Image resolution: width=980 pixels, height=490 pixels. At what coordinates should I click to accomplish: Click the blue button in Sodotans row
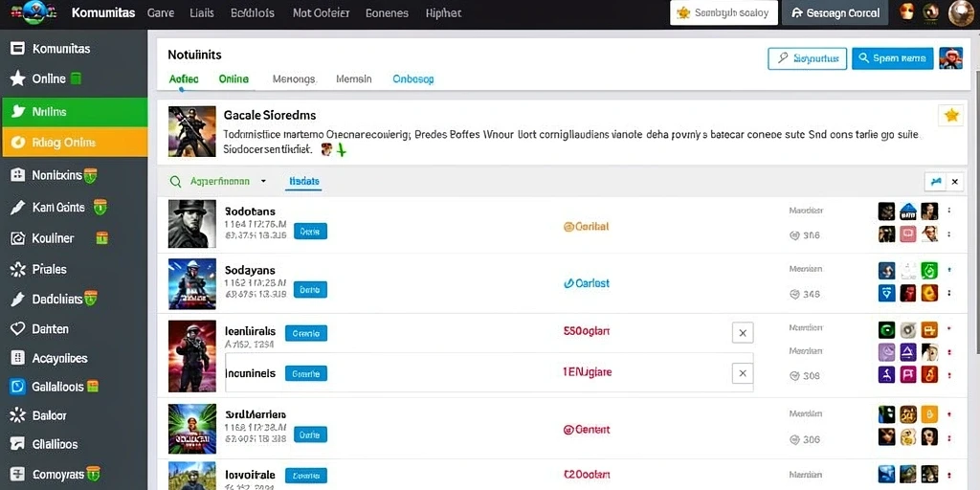tap(310, 232)
